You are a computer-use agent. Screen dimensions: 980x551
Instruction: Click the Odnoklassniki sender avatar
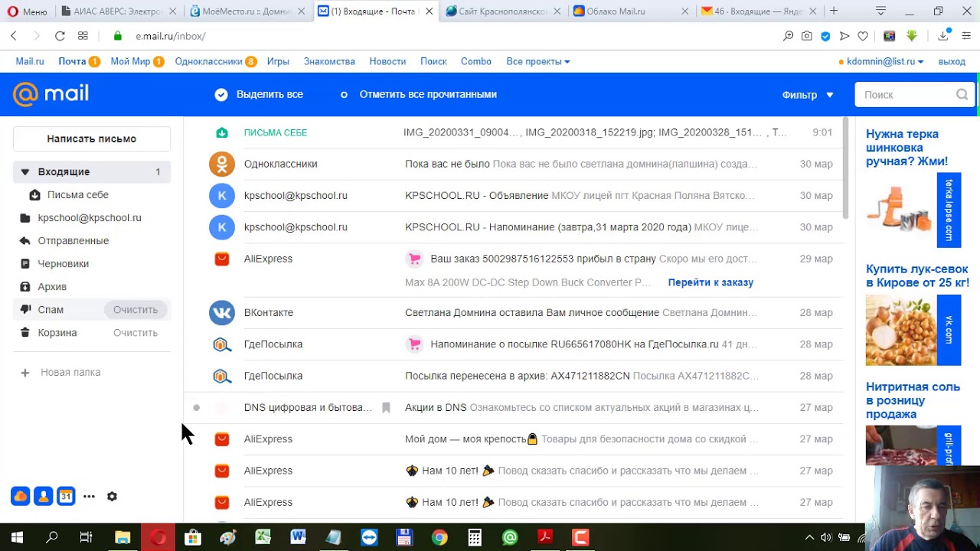coord(222,164)
